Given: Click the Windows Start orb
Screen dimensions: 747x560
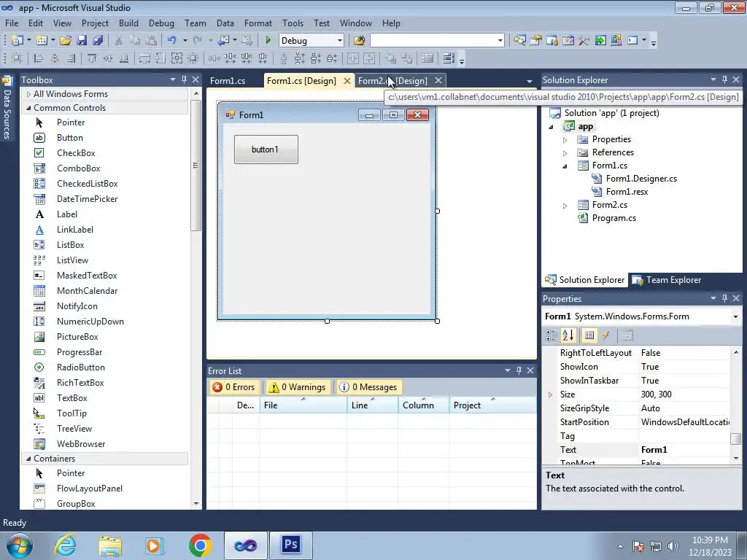Looking at the screenshot, I should tap(19, 545).
